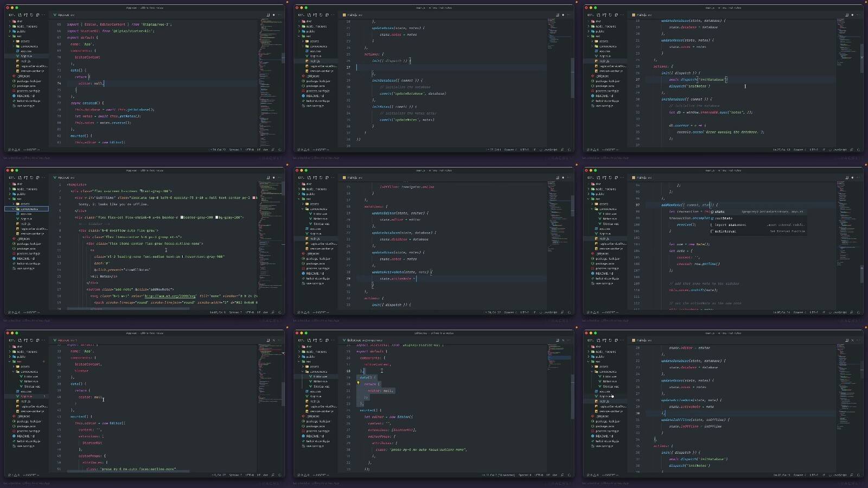This screenshot has width=868, height=488.
Task: Click unsaved dot indicator in middle-right window tab bar
Action: [x=852, y=178]
